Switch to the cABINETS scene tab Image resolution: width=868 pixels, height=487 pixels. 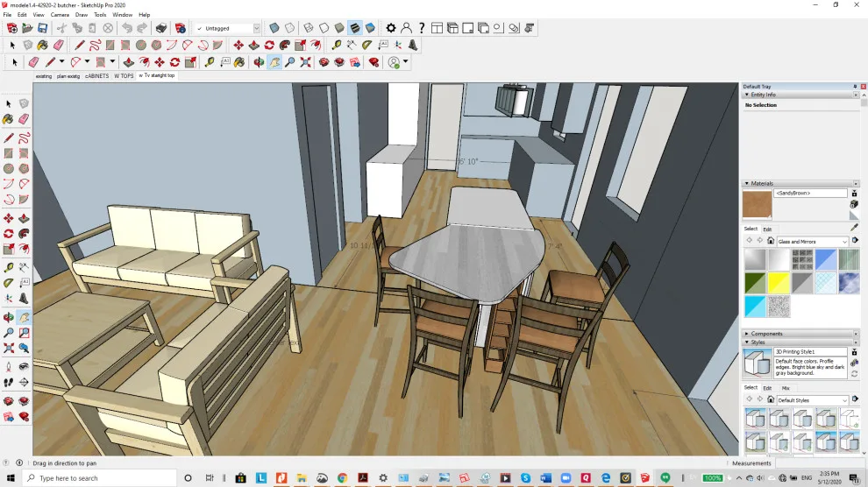[96, 76]
